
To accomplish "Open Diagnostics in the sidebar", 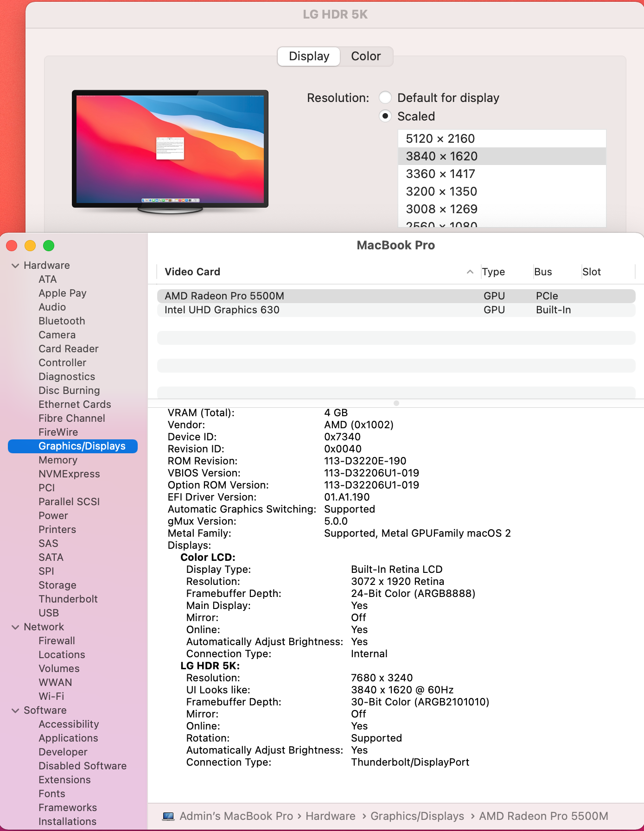I will pyautogui.click(x=67, y=377).
